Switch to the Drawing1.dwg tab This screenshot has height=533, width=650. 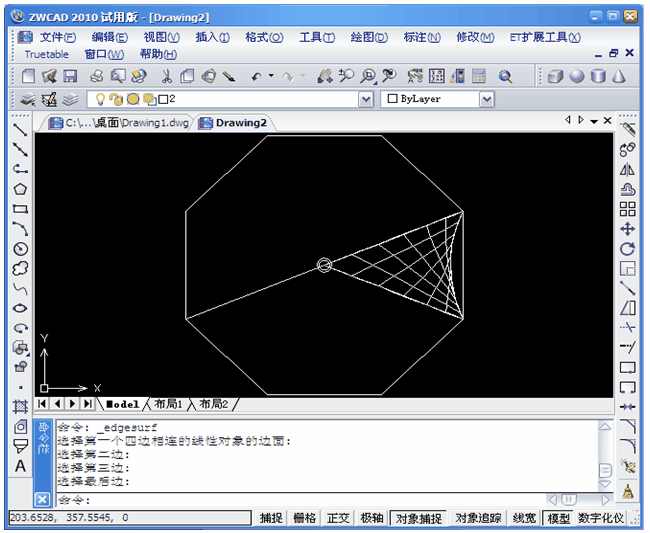(x=119, y=123)
